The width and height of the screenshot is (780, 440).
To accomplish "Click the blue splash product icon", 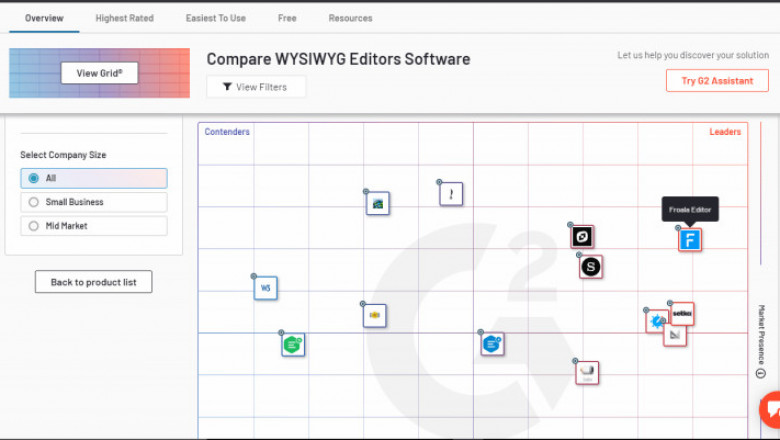I will [655, 321].
